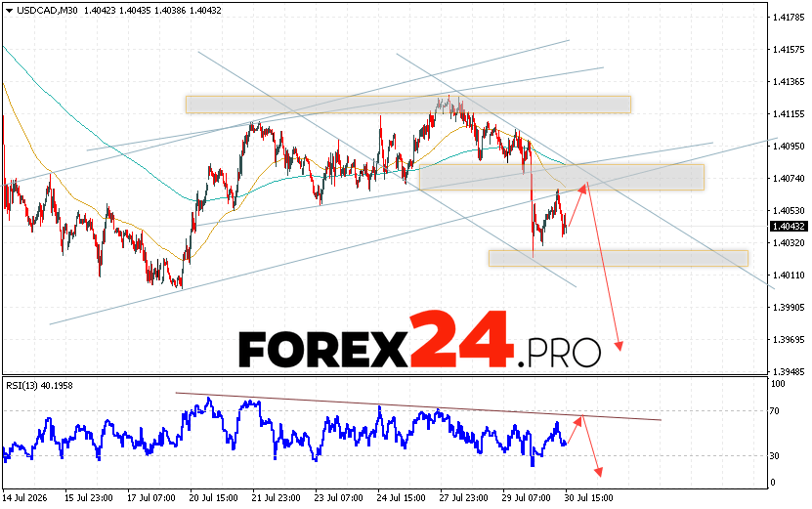Image resolution: width=812 pixels, height=509 pixels.
Task: Click the RSI scale value 70
Action: tap(775, 411)
